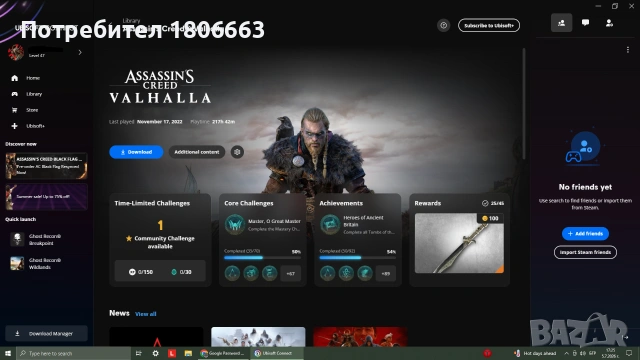This screenshot has width=640, height=360.
Task: Open the chat messages icon
Action: click(x=585, y=23)
